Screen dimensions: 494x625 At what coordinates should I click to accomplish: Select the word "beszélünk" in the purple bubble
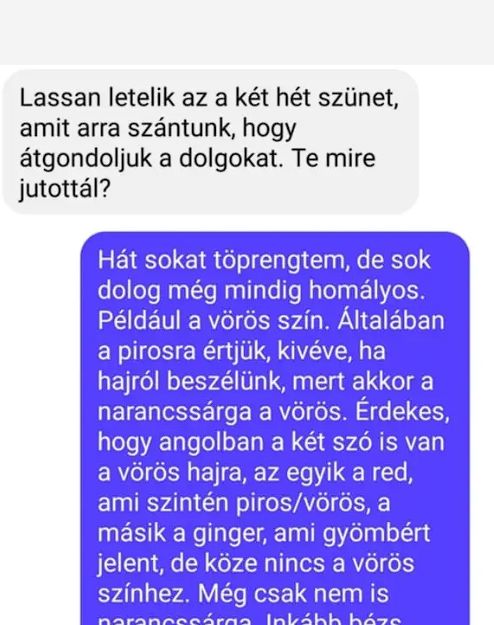tap(226, 381)
